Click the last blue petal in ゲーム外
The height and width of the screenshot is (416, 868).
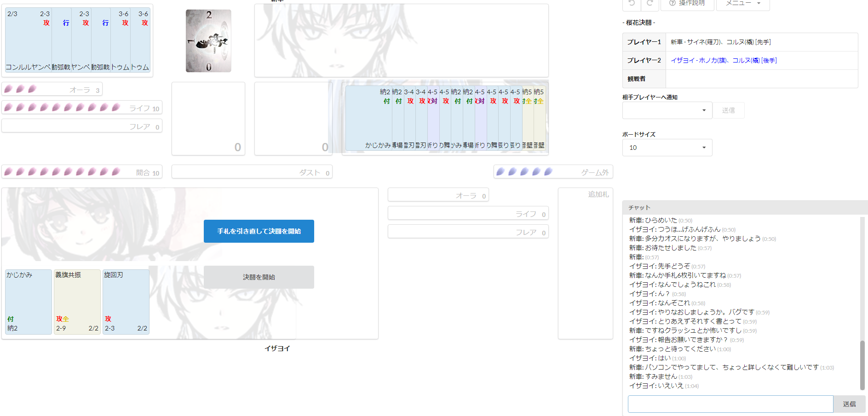tap(548, 172)
